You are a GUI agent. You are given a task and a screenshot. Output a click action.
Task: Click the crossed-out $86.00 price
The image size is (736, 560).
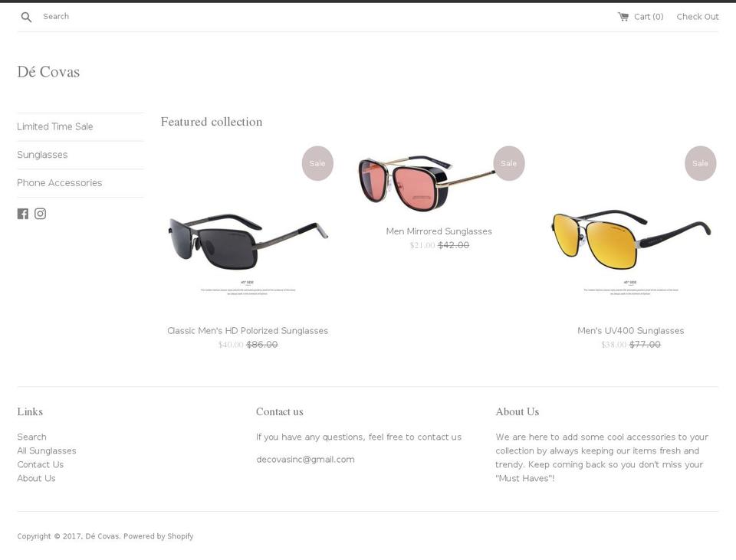point(262,345)
